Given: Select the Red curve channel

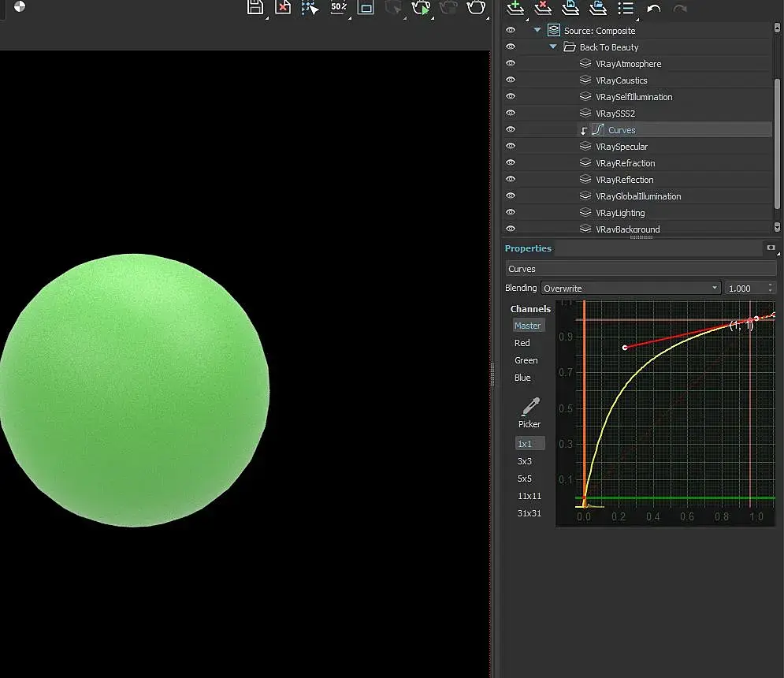Looking at the screenshot, I should (522, 344).
